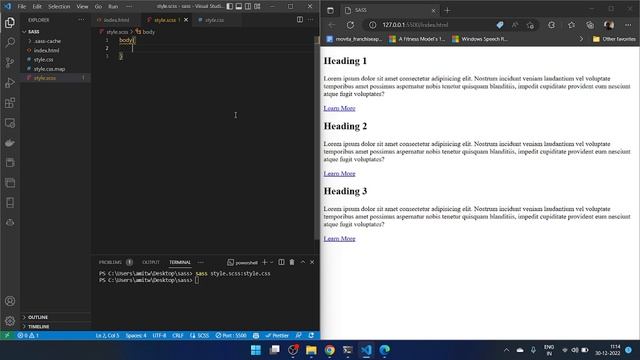
Task: Open the Docker view in the activity bar
Action: pos(10,143)
